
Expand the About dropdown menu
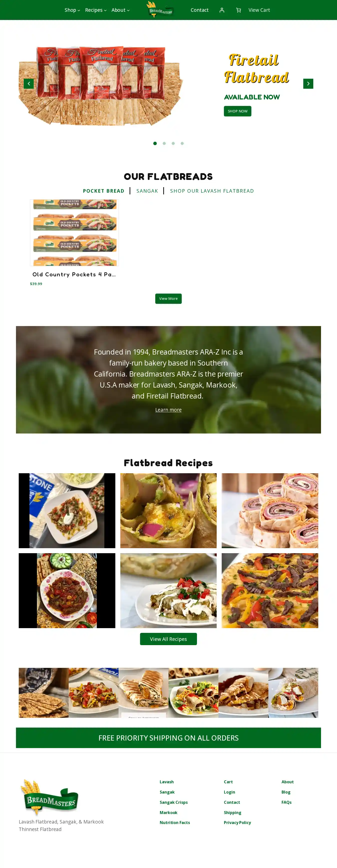(120, 10)
